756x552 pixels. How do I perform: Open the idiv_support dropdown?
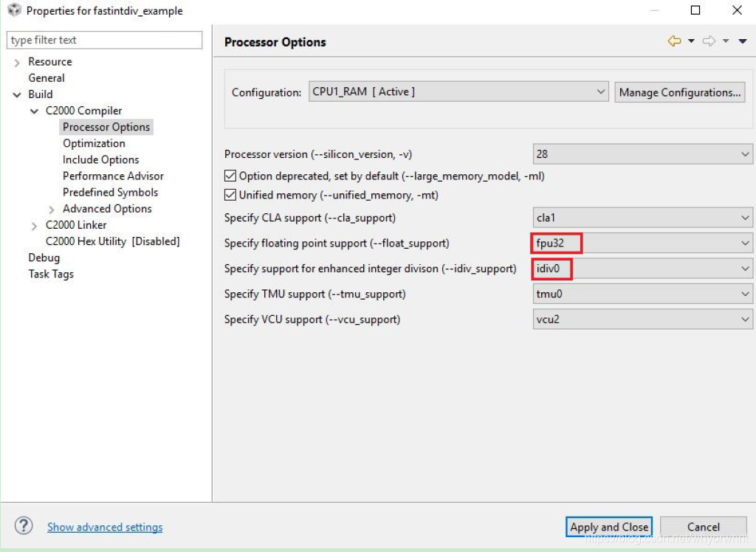point(642,269)
